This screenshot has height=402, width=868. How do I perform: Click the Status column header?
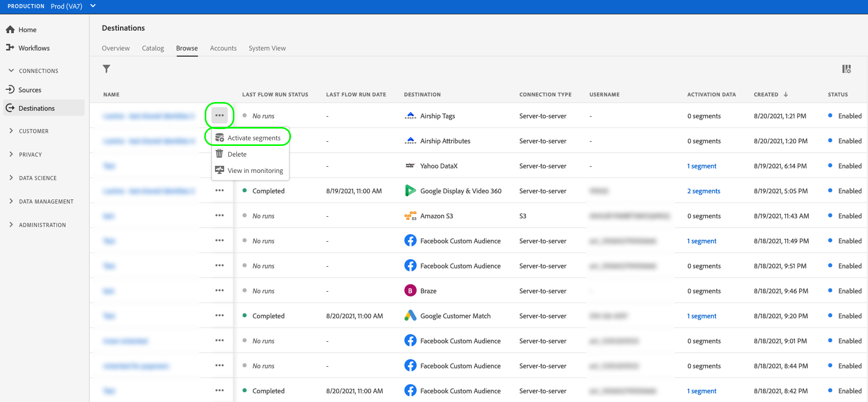tap(838, 94)
